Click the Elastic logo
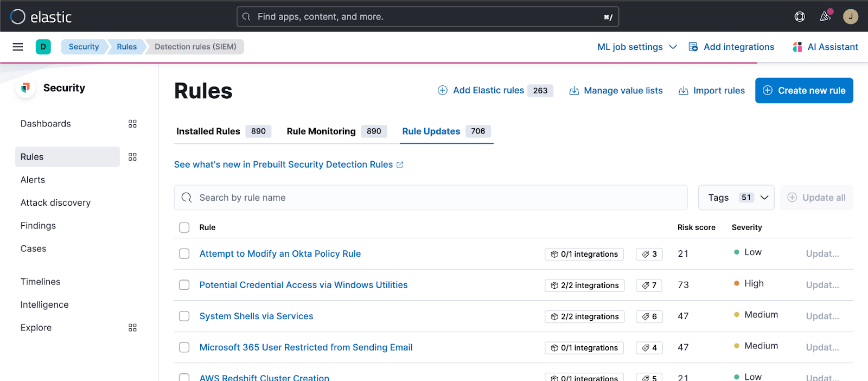This screenshot has height=381, width=868. tap(41, 17)
